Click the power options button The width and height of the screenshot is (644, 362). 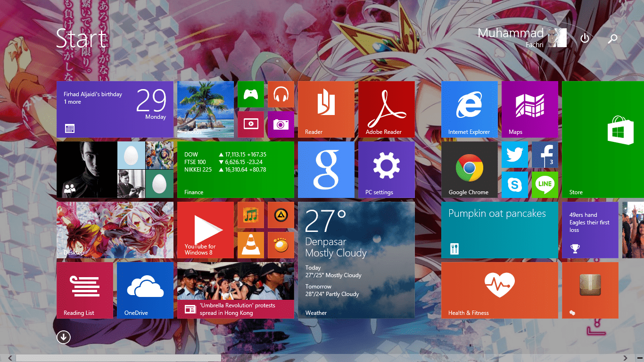pyautogui.click(x=585, y=38)
